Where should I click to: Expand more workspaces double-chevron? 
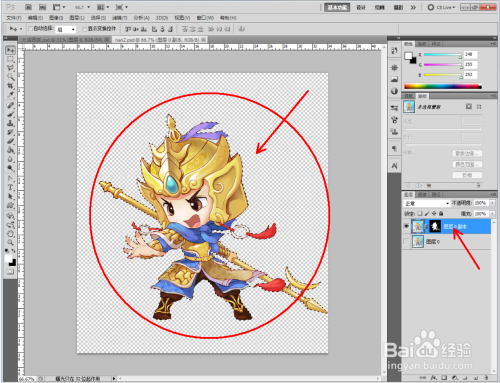tap(413, 7)
